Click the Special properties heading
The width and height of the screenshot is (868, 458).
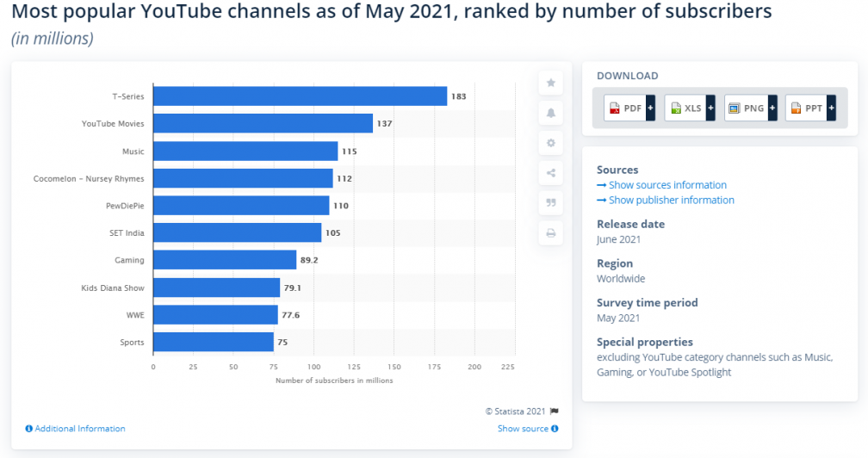click(x=645, y=342)
